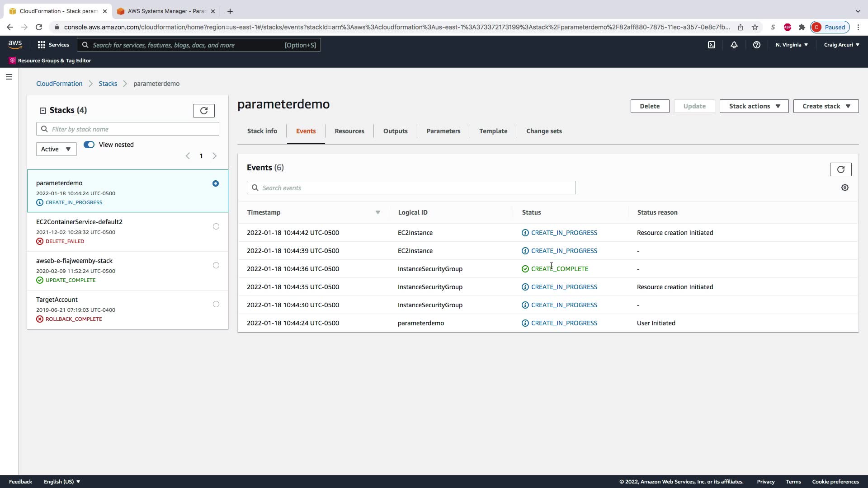Sort events by Timestamp arrow
The image size is (868, 488).
[x=377, y=212]
